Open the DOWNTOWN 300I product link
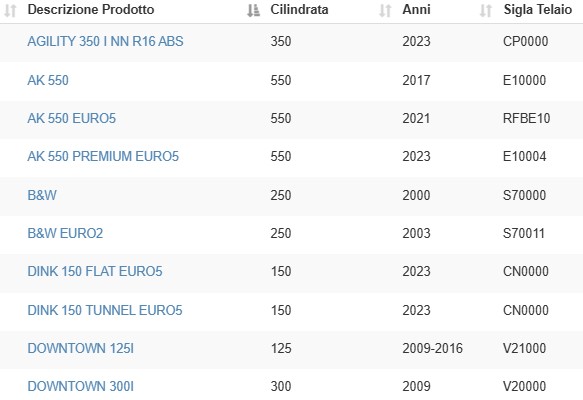This screenshot has height=400, width=583. click(x=81, y=386)
